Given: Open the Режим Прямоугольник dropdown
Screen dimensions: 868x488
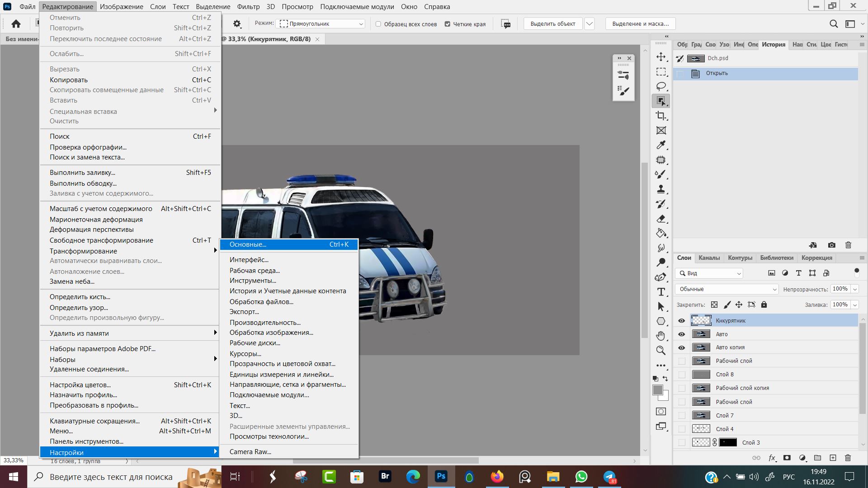Looking at the screenshot, I should (x=321, y=24).
